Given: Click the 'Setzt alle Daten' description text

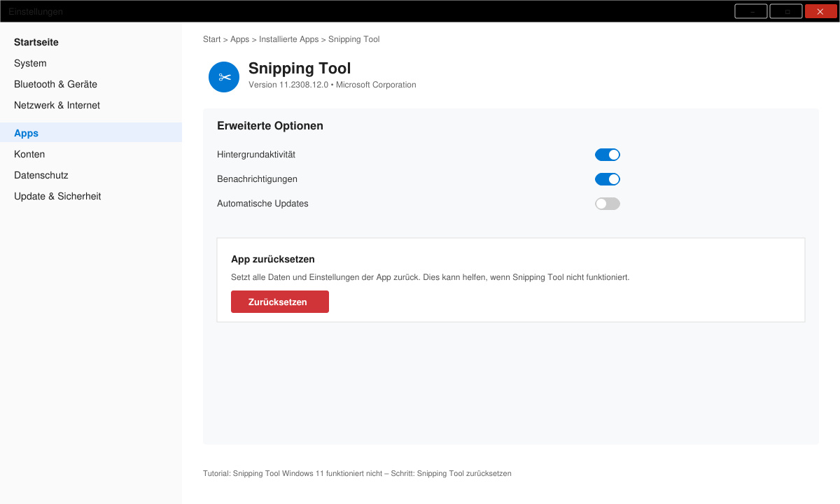Looking at the screenshot, I should click(x=430, y=277).
